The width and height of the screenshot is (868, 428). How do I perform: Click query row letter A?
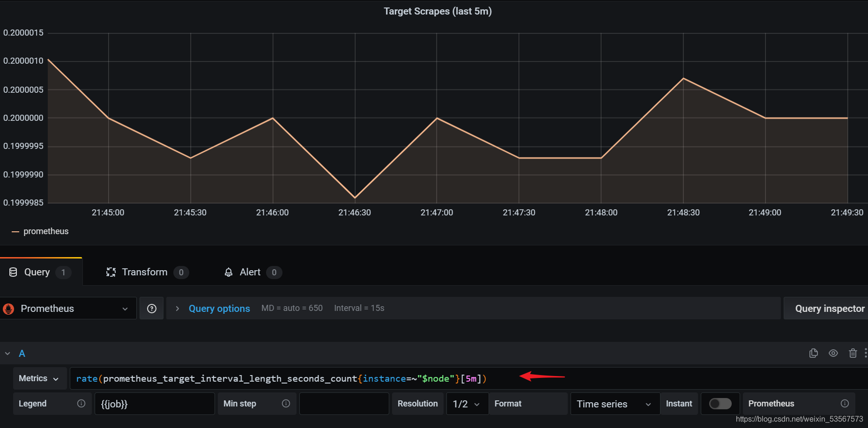pyautogui.click(x=22, y=354)
